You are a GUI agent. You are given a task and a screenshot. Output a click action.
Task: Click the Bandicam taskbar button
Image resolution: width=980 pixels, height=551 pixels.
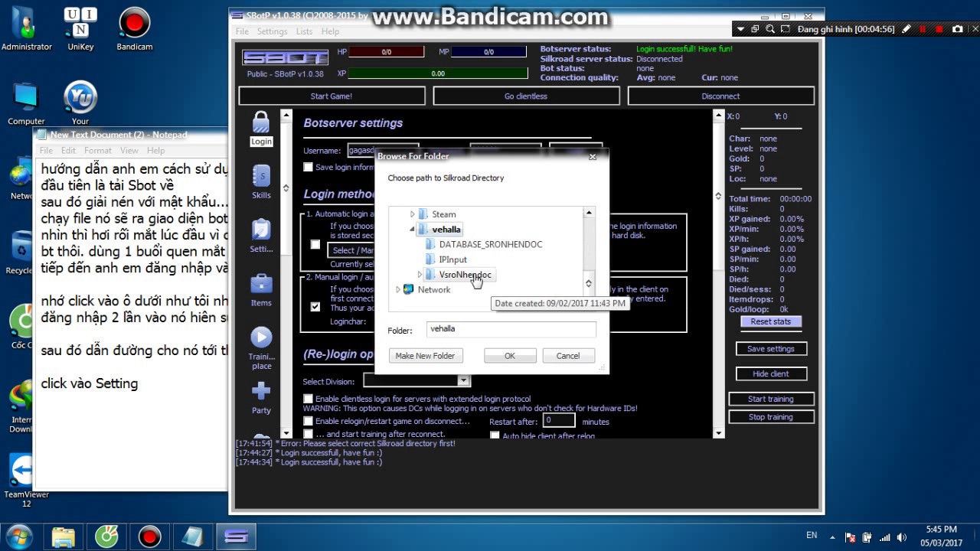pos(149,536)
